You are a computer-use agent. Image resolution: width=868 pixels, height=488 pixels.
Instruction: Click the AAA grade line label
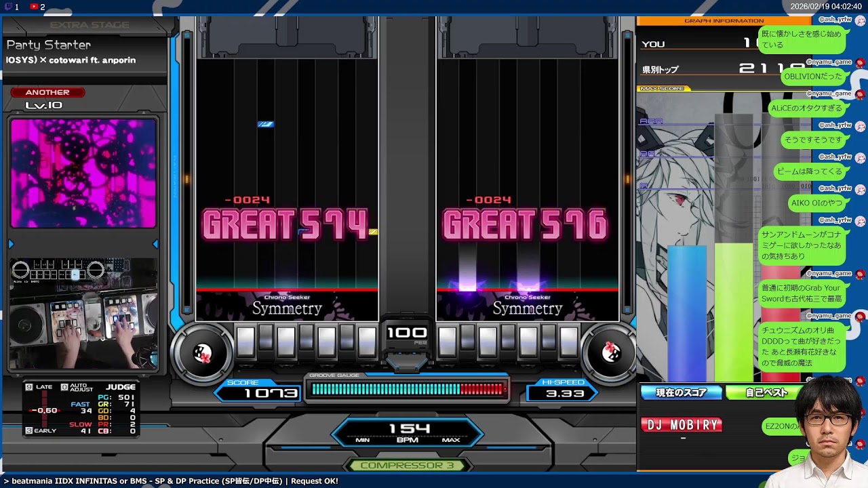pos(651,121)
